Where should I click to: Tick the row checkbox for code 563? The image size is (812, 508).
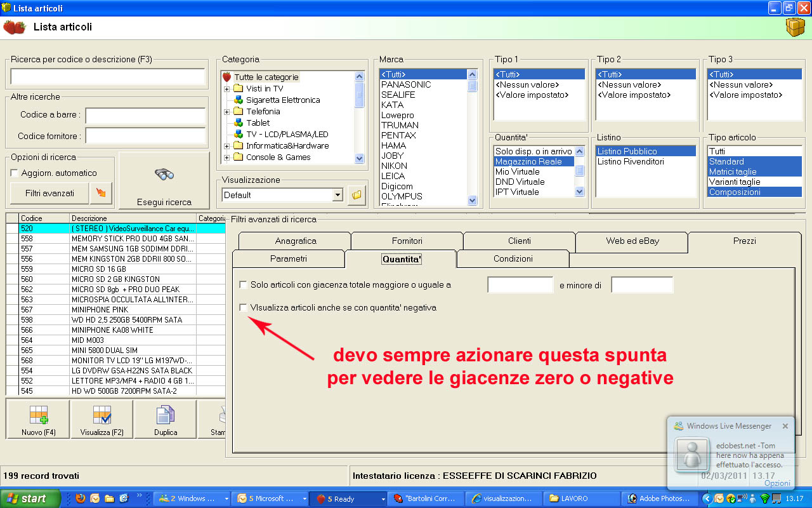coord(12,300)
